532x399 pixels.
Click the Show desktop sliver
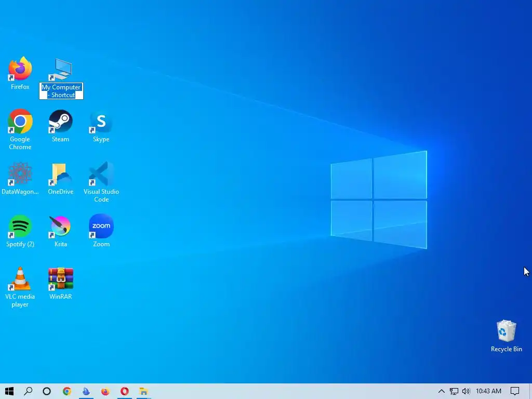[530, 391]
